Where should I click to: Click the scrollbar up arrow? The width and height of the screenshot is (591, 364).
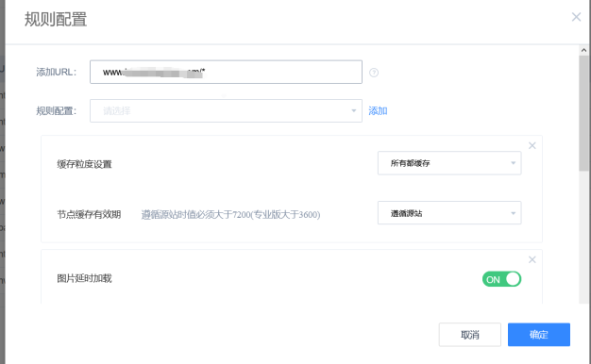(583, 50)
